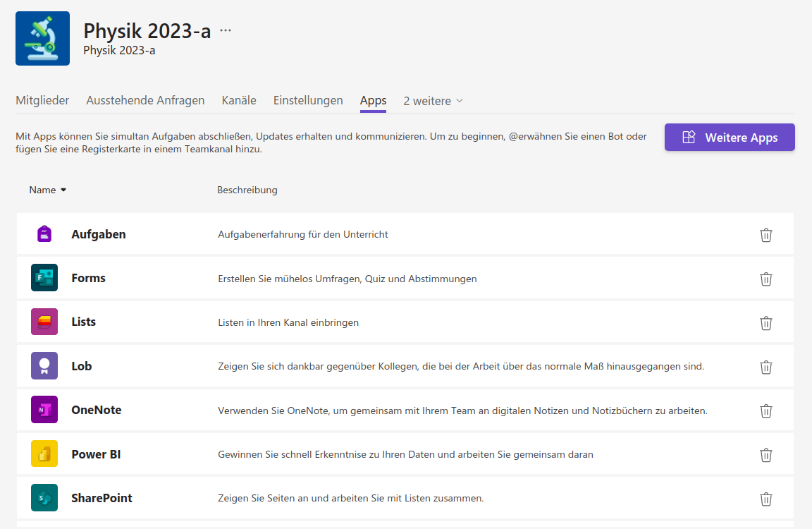The image size is (812, 529).
Task: Click the Lob description about dankbar gegenüber Kollegen
Action: [461, 366]
